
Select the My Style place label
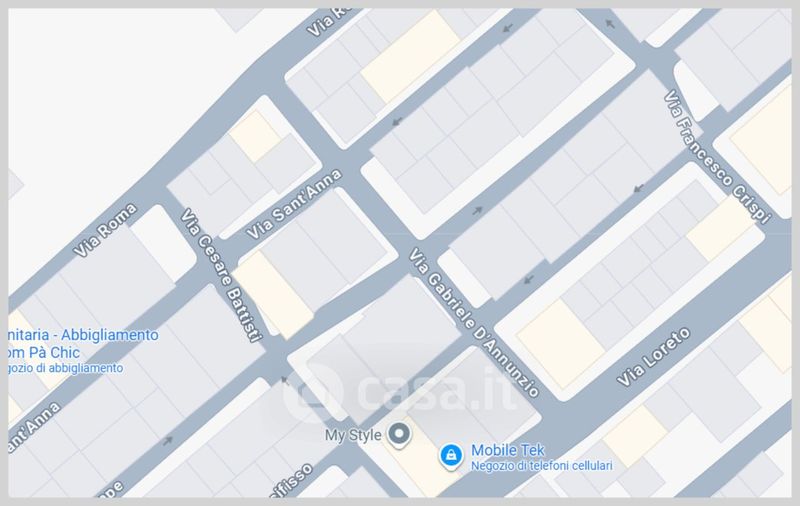click(353, 435)
